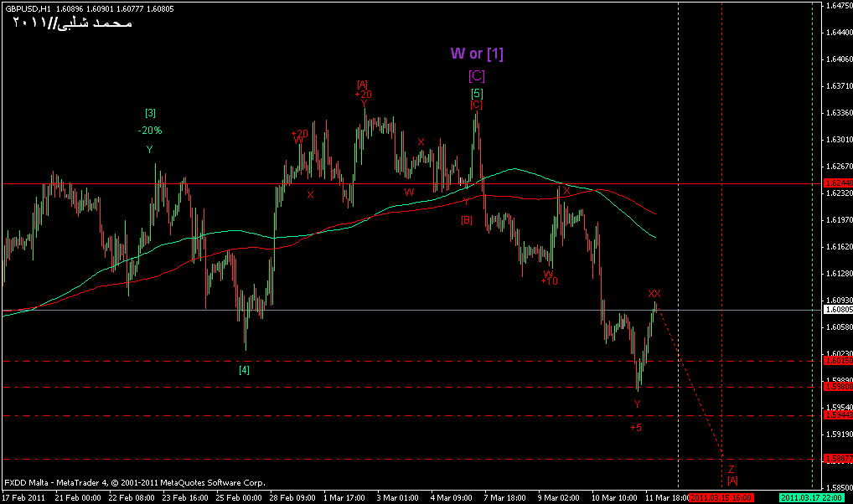Select the green-highlighted date on the time axis
The width and height of the screenshot is (853, 504).
808,497
